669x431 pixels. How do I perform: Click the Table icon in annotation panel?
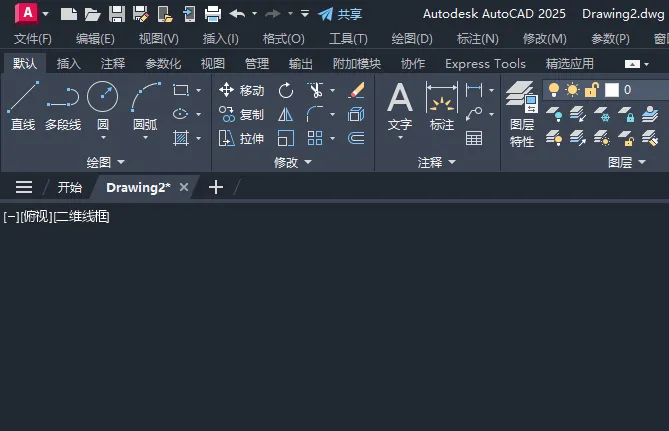pyautogui.click(x=474, y=138)
